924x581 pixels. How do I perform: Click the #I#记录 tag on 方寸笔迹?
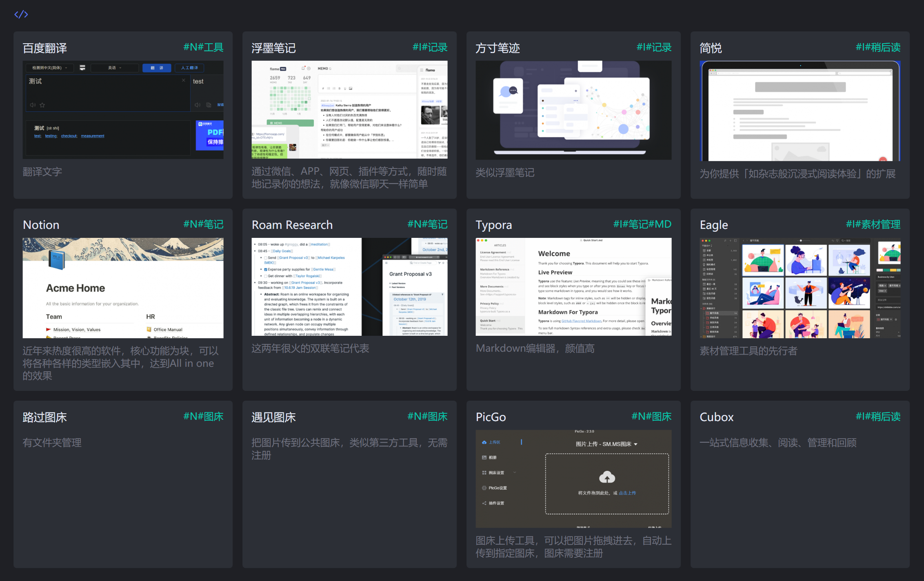[x=654, y=47]
